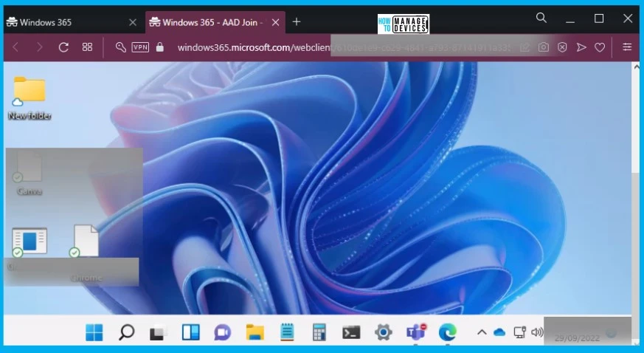Select the Windows 365 - AAD Join tab
Viewport: 644px width, 353px height.
click(x=215, y=22)
